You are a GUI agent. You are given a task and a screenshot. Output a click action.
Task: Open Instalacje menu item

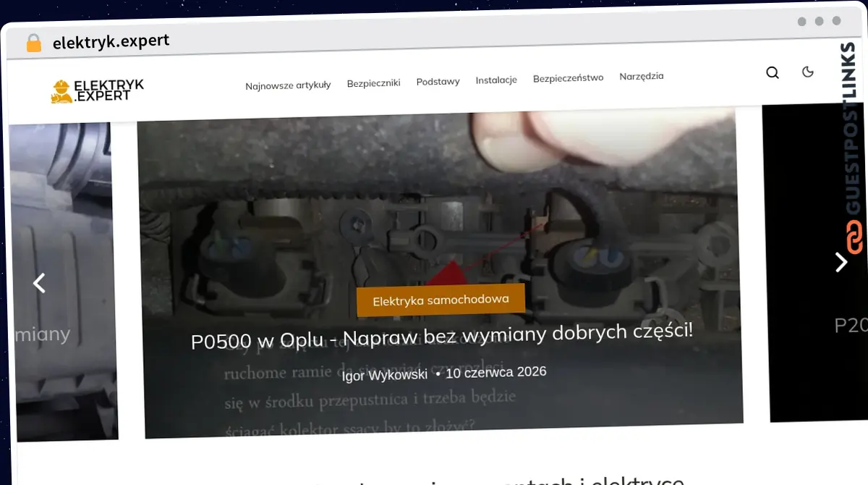point(496,80)
